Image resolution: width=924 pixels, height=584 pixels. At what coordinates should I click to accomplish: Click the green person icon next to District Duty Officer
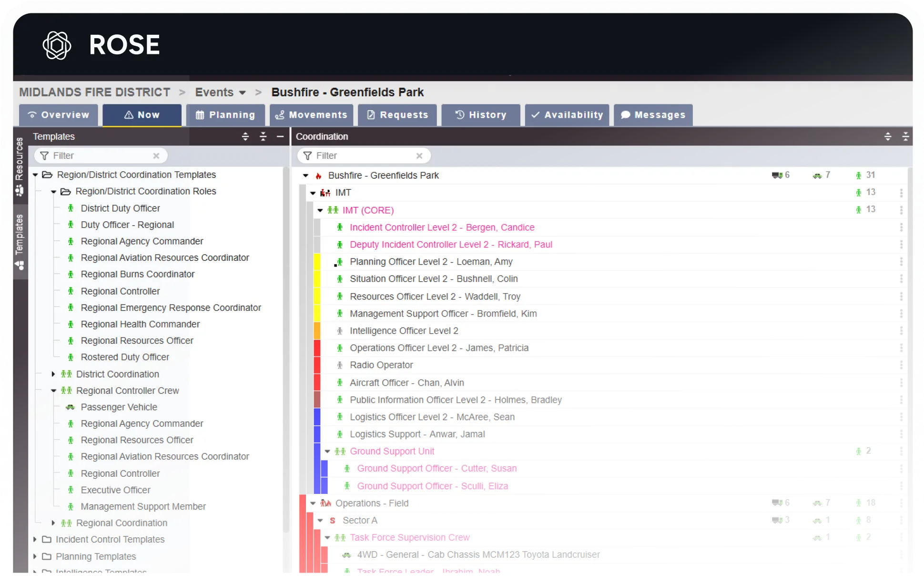pos(71,208)
